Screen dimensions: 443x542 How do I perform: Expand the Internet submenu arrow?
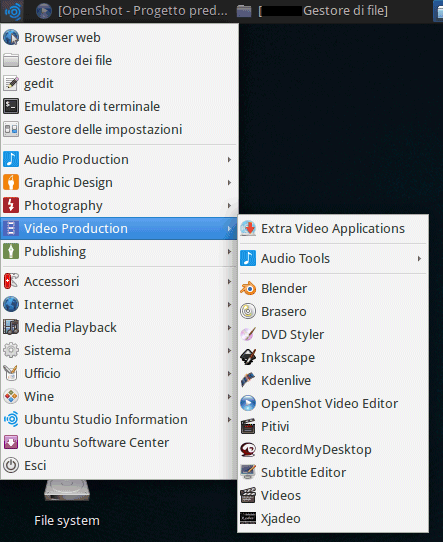pos(229,305)
